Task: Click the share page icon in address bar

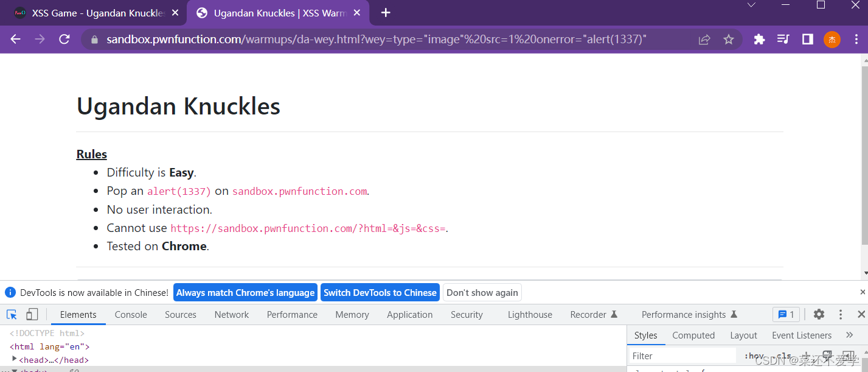Action: point(704,40)
